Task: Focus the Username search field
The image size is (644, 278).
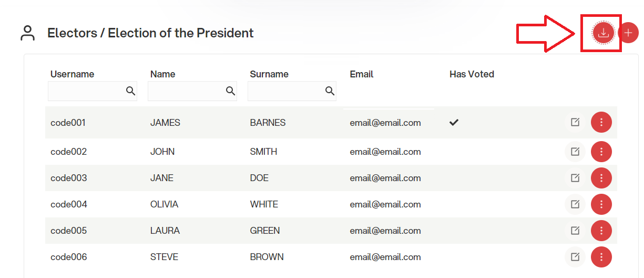Action: (93, 91)
